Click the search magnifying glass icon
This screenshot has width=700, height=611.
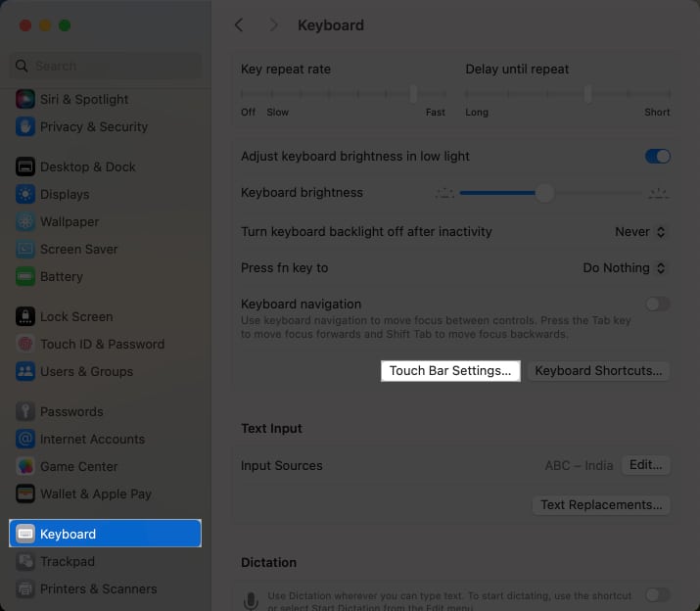click(22, 67)
